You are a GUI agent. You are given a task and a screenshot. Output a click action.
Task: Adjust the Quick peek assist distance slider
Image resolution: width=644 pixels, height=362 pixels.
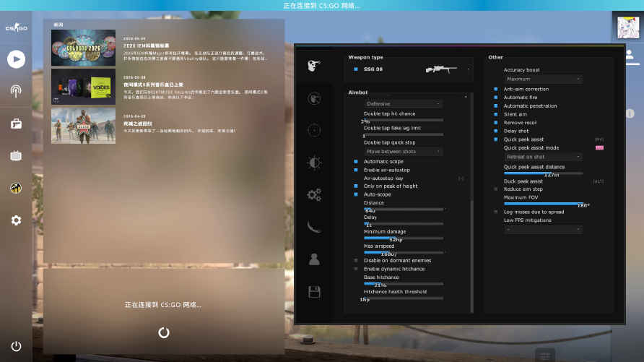[544, 173]
